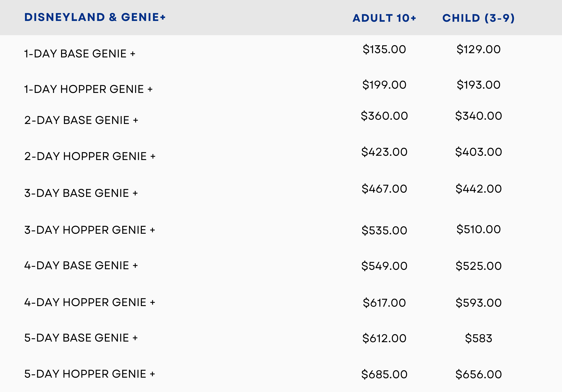Click the 1-Day Hopper Genie + row label
Screen dimensions: 562x392
pos(88,89)
